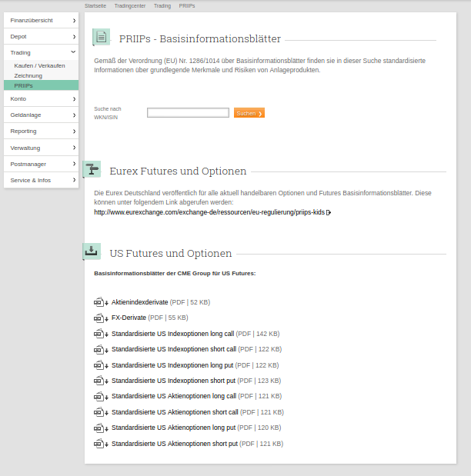Click download icon for Indexoptionen long call
471x476 pixels.
pyautogui.click(x=101, y=334)
